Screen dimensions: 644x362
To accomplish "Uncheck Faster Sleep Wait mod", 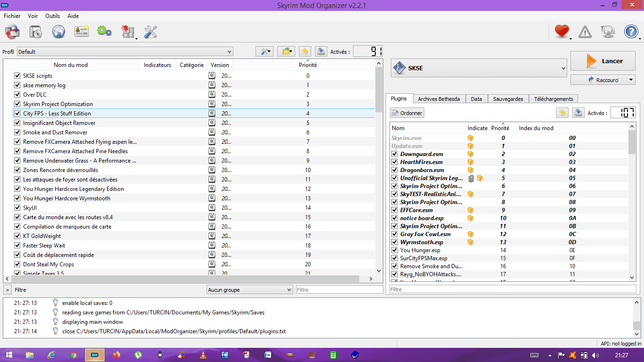I will 17,246.
